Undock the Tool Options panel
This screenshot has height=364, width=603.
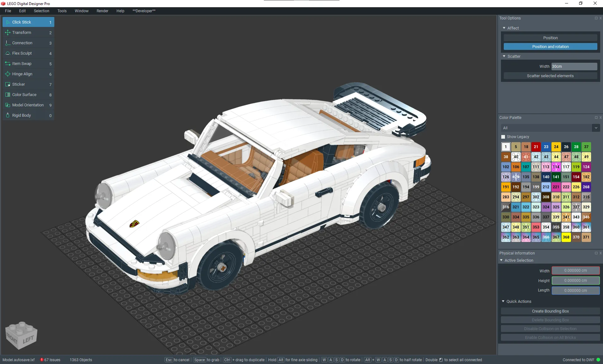tap(596, 18)
